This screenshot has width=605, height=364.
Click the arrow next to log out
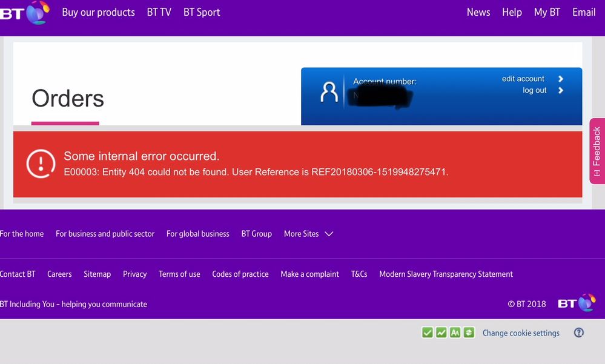[561, 91]
